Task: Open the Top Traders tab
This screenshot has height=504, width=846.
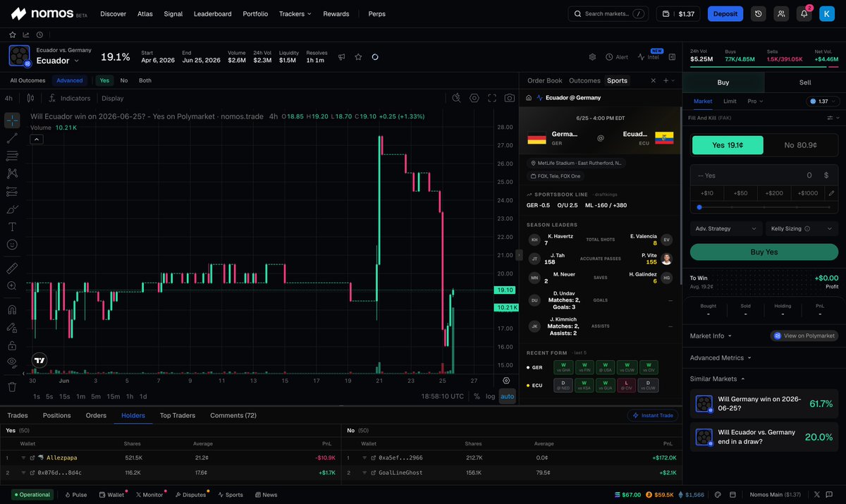Action: pyautogui.click(x=178, y=415)
